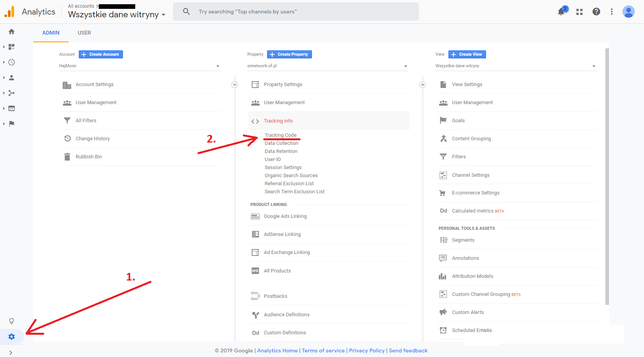Open the Google apps grid icon

tap(579, 12)
